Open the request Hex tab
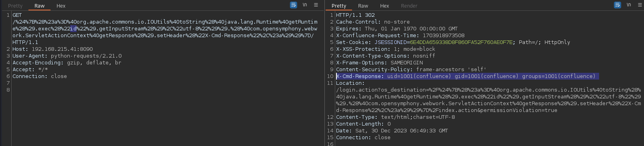 [61, 6]
